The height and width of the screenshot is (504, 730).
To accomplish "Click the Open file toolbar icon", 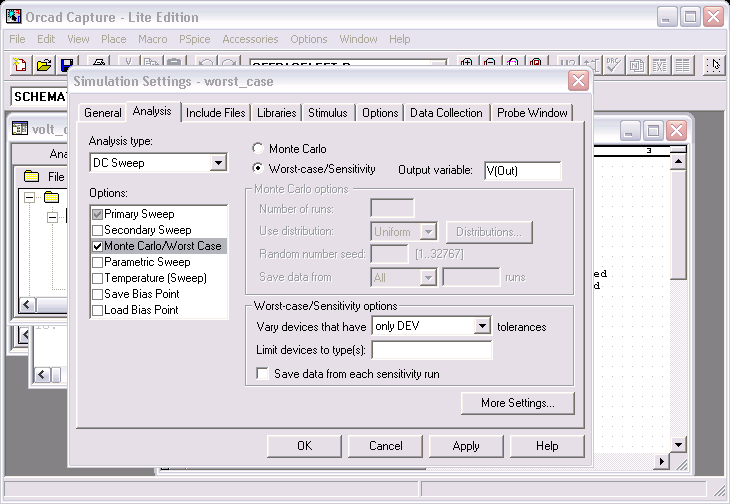I will click(x=44, y=64).
